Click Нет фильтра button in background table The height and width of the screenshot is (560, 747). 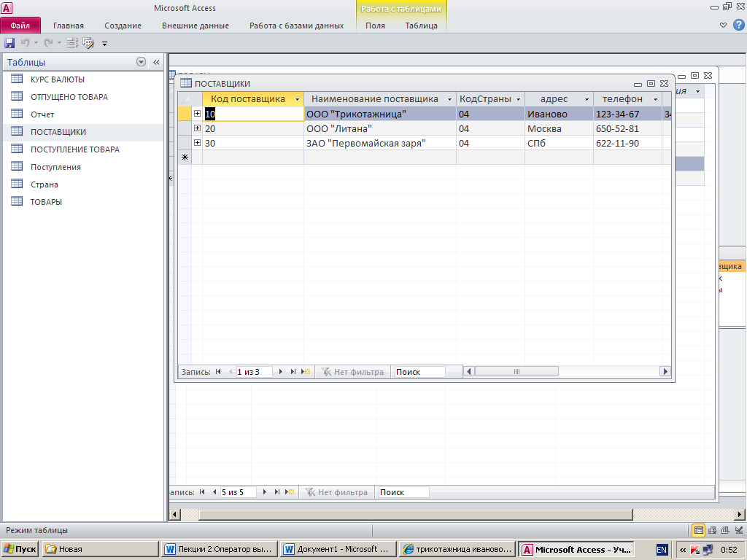pos(336,492)
